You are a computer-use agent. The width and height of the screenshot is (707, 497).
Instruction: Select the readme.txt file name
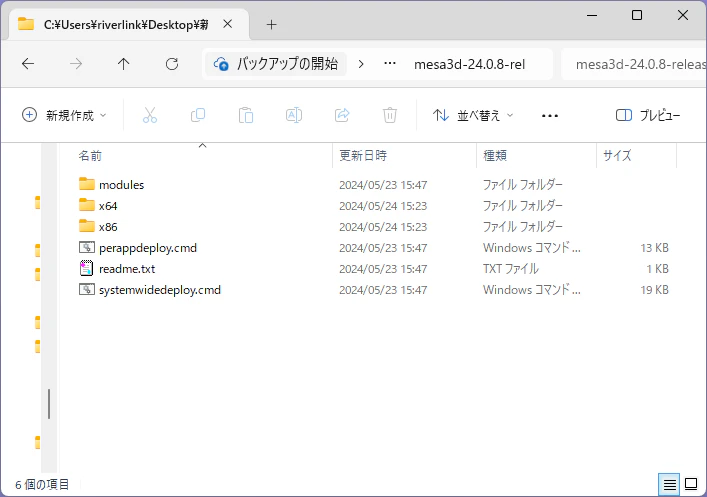[x=127, y=269]
